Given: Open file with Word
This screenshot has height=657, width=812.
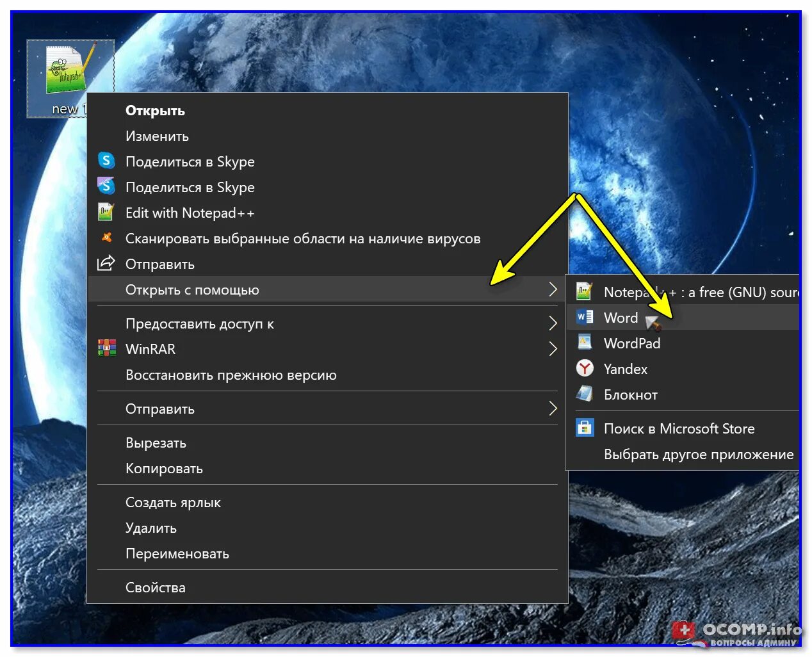Looking at the screenshot, I should click(x=683, y=318).
